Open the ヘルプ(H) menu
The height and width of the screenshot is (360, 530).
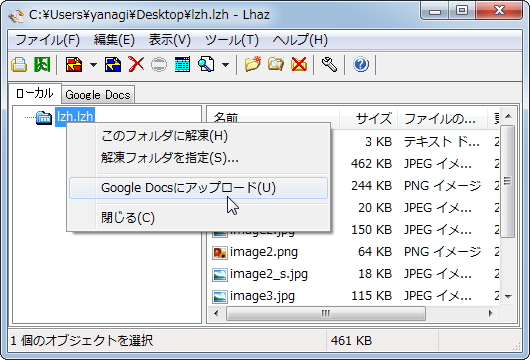(300, 40)
